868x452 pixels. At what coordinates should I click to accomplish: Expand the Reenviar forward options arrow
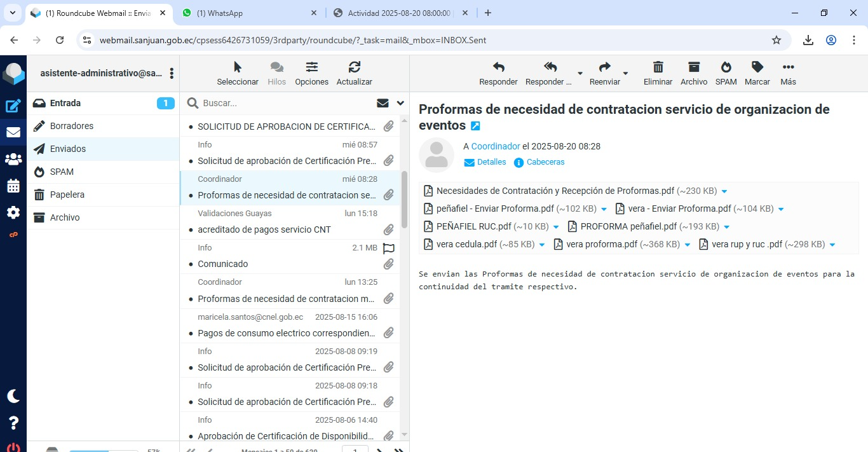pyautogui.click(x=625, y=73)
